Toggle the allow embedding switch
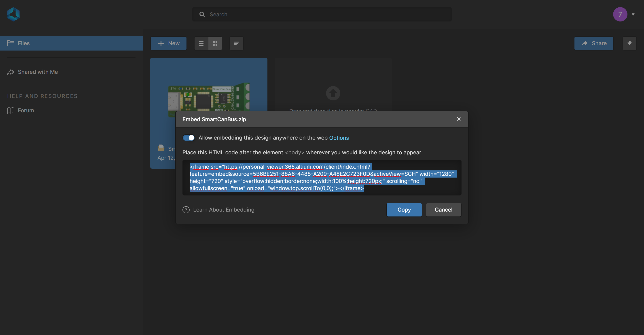Image resolution: width=644 pixels, height=335 pixels. (x=189, y=138)
